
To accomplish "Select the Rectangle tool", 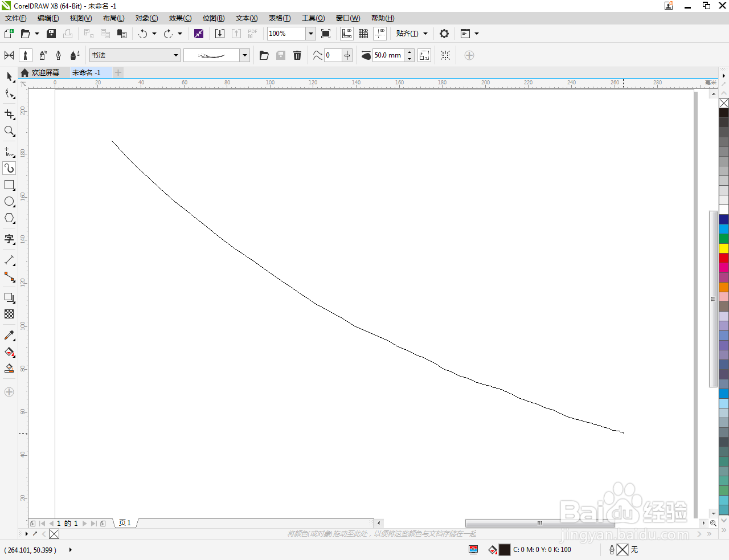I will coord(9,185).
